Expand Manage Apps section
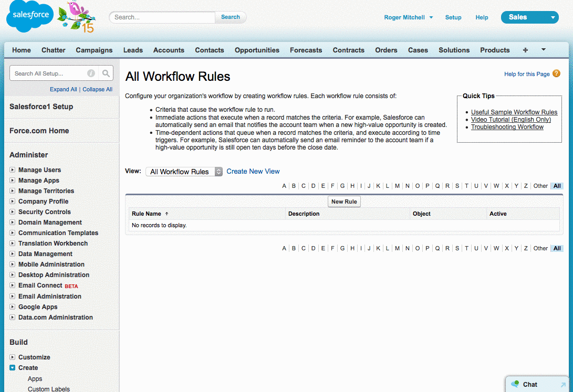 pos(13,181)
